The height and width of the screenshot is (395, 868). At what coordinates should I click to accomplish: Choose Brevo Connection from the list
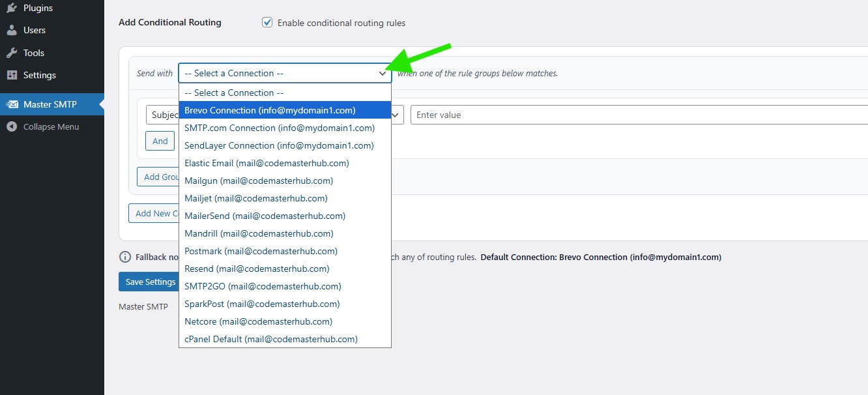click(x=270, y=110)
